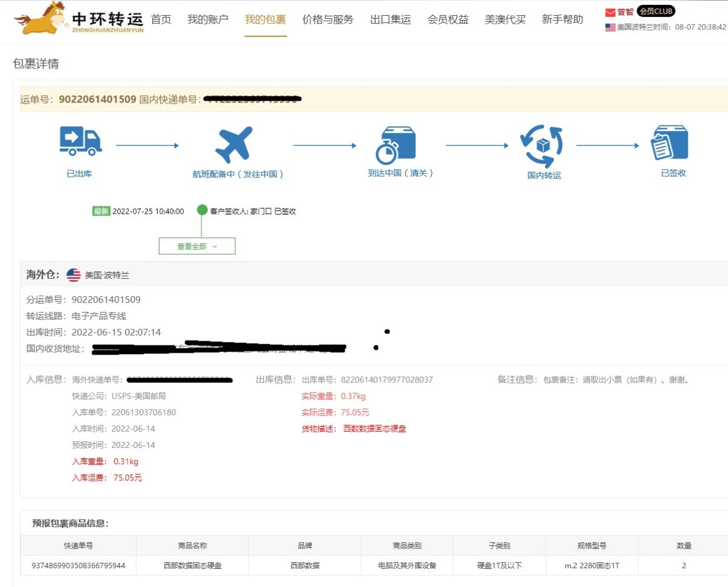Click 入库单号 22061303706180
Viewport: 728px width, 587px height.
point(144,413)
